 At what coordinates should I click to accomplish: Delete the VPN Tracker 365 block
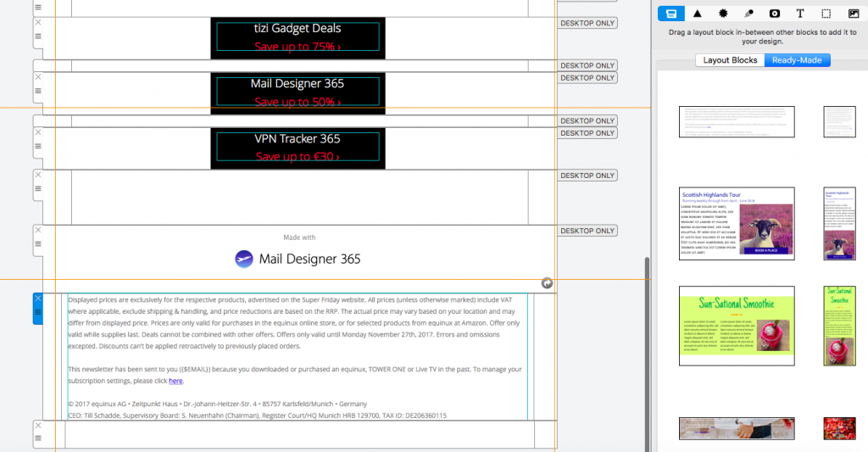click(38, 132)
